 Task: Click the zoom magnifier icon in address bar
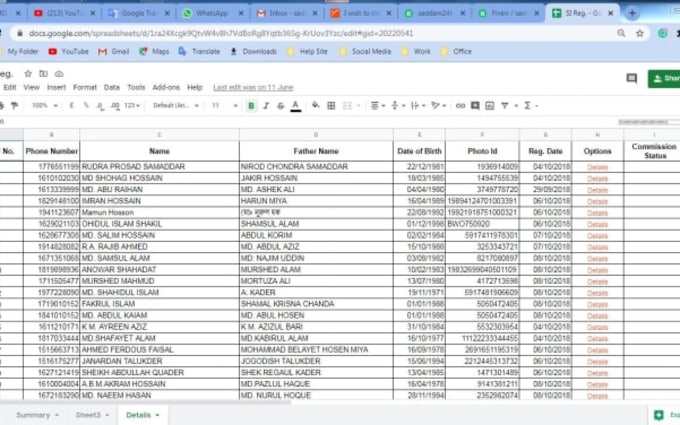(x=621, y=33)
